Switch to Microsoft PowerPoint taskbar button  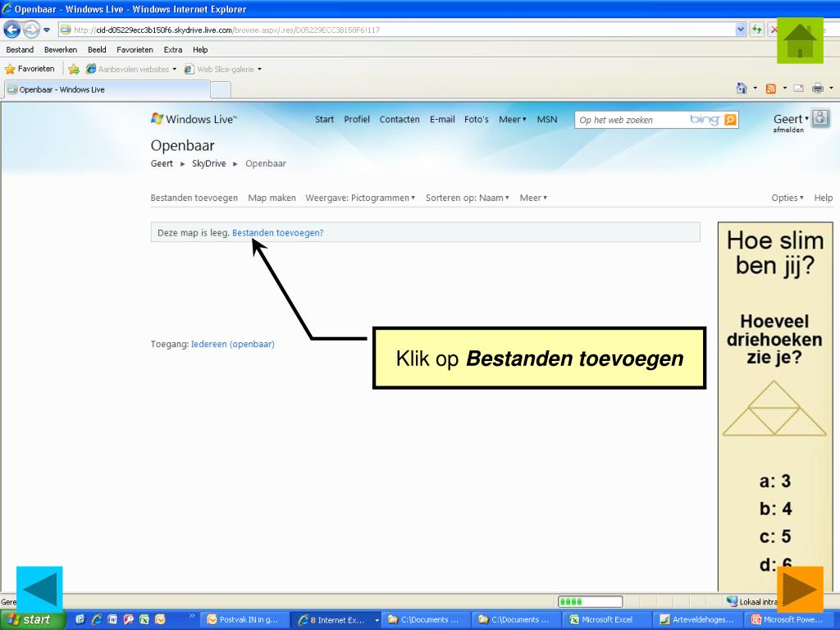(x=790, y=620)
